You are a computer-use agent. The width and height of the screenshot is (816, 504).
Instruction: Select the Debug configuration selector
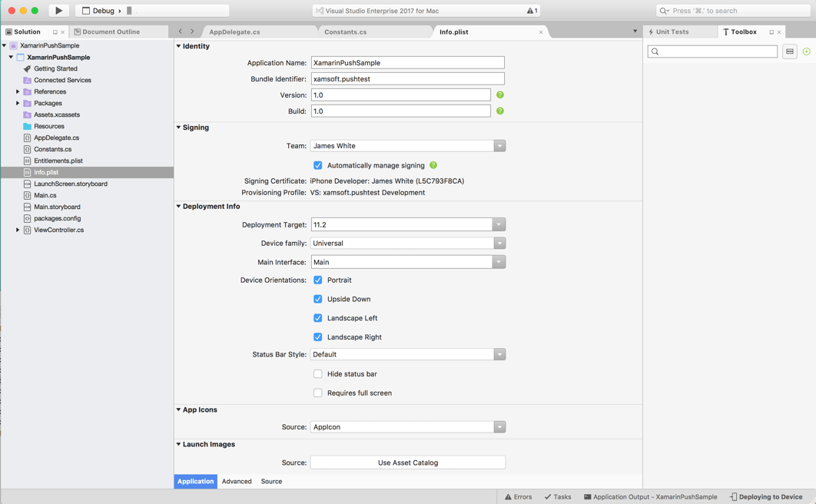(x=102, y=11)
